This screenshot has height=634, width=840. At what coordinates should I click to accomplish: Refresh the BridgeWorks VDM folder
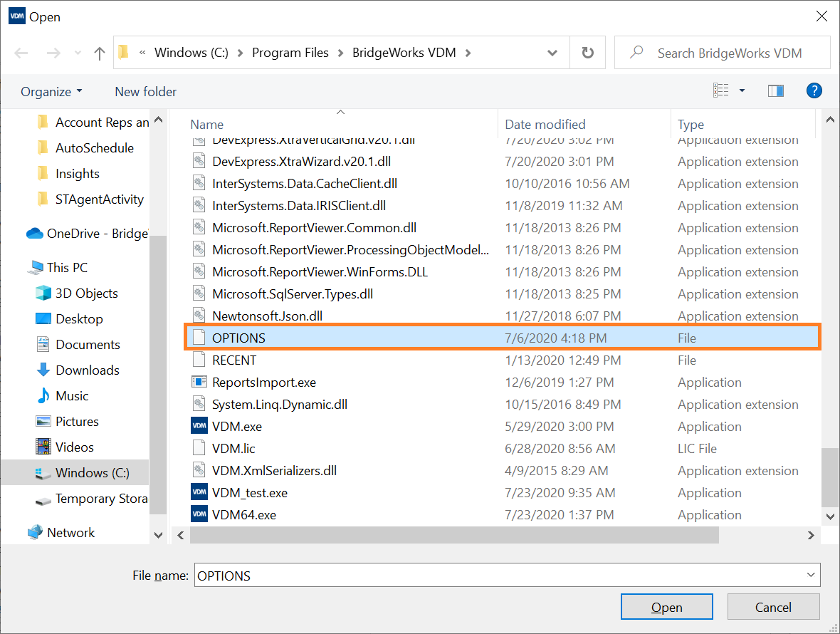(588, 53)
